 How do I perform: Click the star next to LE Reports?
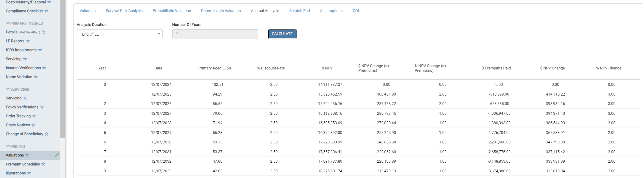28,41
